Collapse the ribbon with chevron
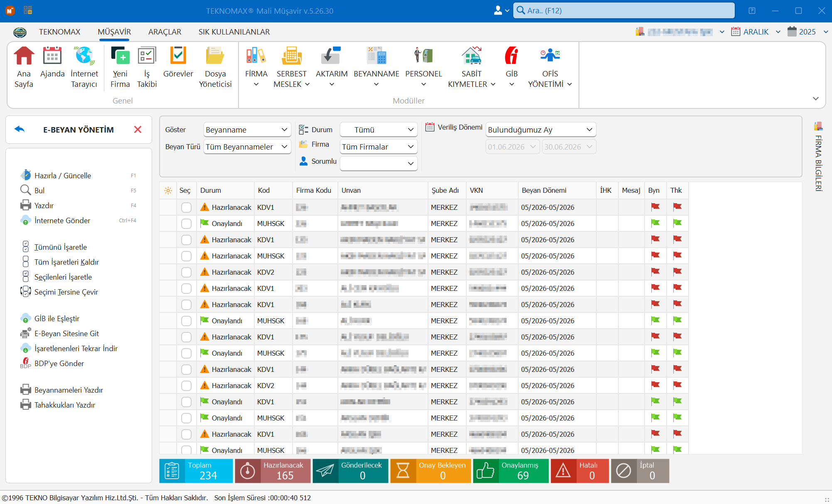Viewport: 832px width, 504px height. pyautogui.click(x=815, y=98)
